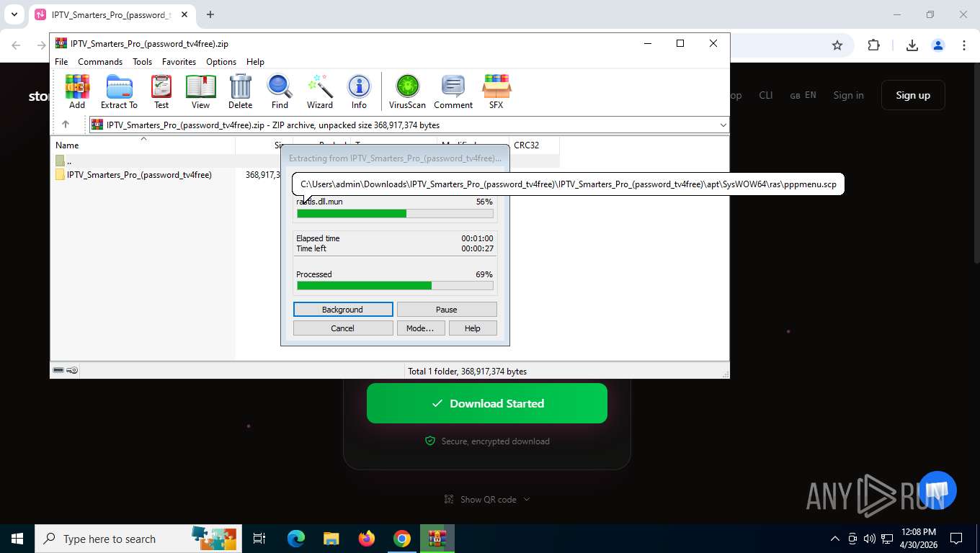Click the key icon in WinRAR status bar
The image size is (980, 553).
(72, 371)
